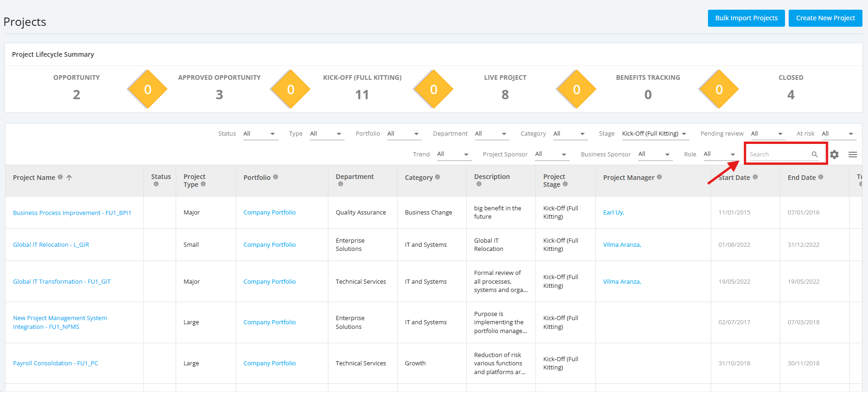Image resolution: width=868 pixels, height=393 pixels.
Task: Select the Closed lifecycle stage count
Action: pyautogui.click(x=791, y=95)
